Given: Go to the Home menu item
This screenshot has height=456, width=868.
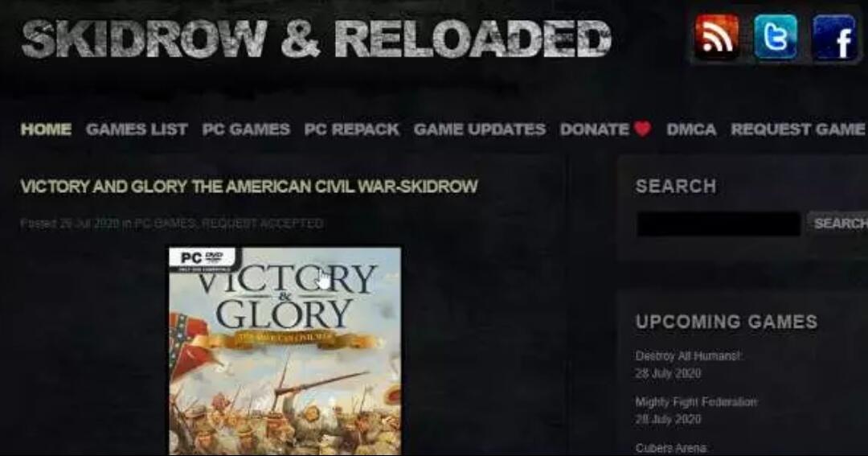Looking at the screenshot, I should click(46, 129).
